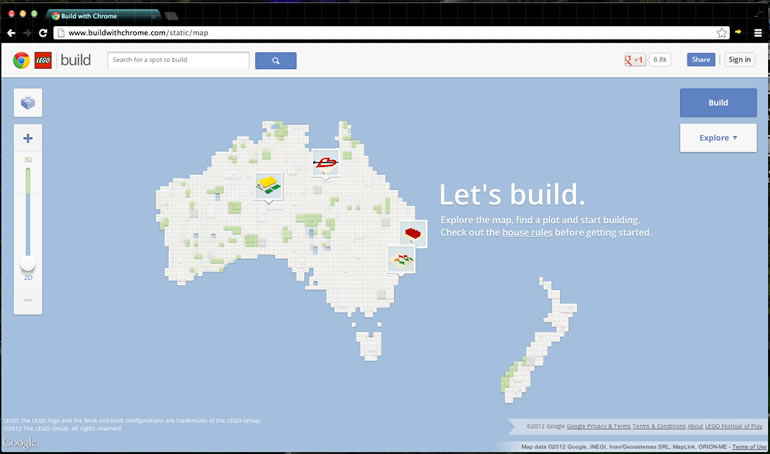
Task: Click the browser address bar
Action: [392, 33]
